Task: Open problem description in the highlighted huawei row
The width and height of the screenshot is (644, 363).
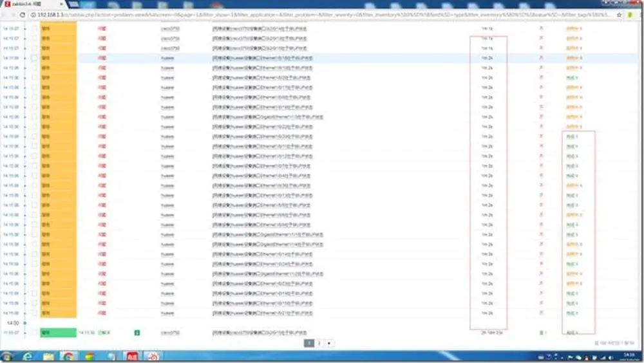Action: [263, 59]
